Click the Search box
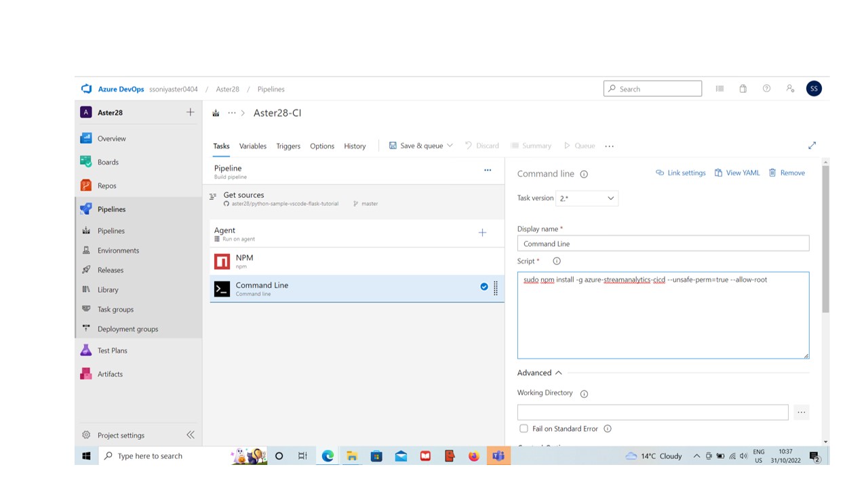The height and width of the screenshot is (488, 868). [x=652, y=89]
